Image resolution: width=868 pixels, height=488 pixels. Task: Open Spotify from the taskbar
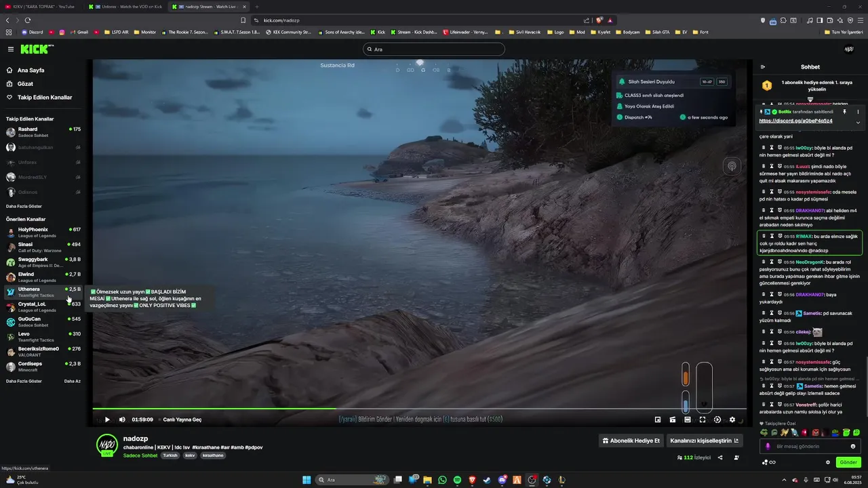[457, 480]
